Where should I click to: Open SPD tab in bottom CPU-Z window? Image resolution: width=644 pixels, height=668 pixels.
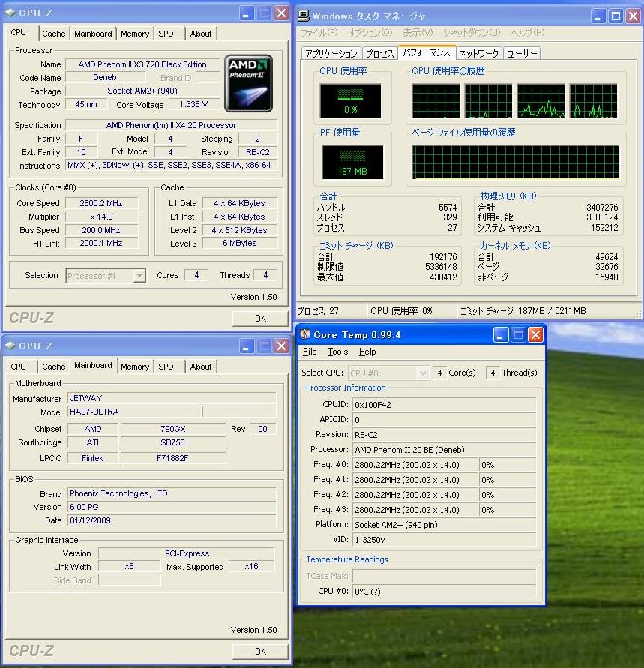click(166, 367)
